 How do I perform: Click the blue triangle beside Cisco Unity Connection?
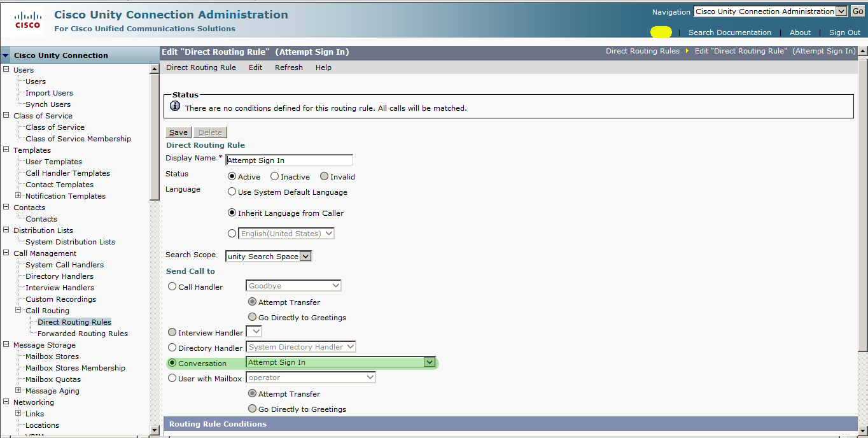click(6, 55)
